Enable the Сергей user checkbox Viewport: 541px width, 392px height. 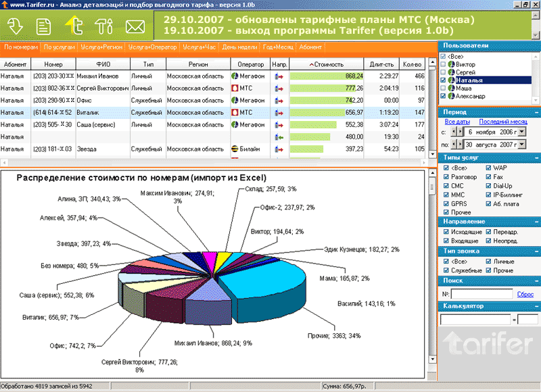pyautogui.click(x=444, y=72)
